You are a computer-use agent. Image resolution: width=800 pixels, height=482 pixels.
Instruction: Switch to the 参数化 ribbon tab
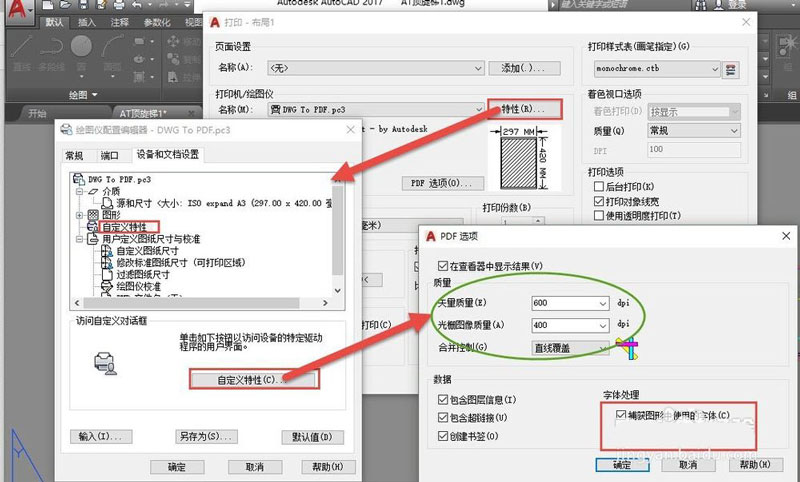click(157, 22)
